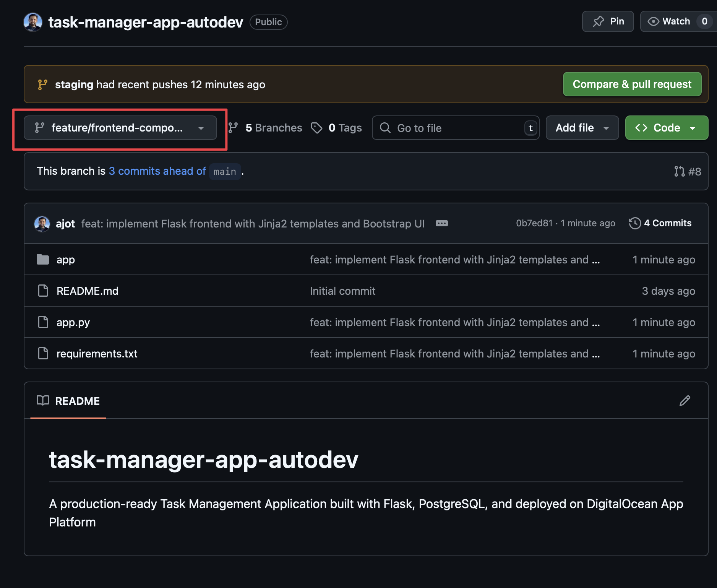
Task: Click the history clock icon beside 4 Commits
Action: [x=635, y=223]
